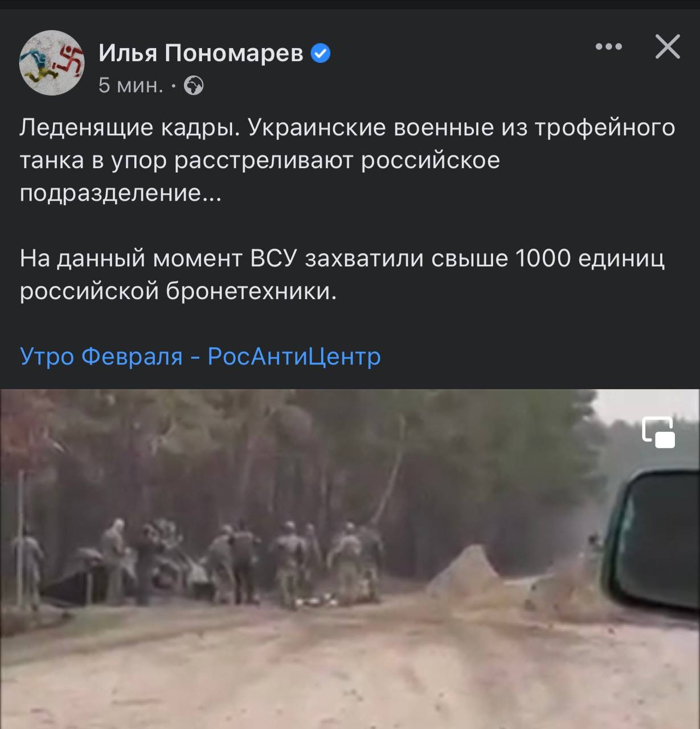The height and width of the screenshot is (729, 700).
Task: Close the post with the X icon
Action: 668,47
